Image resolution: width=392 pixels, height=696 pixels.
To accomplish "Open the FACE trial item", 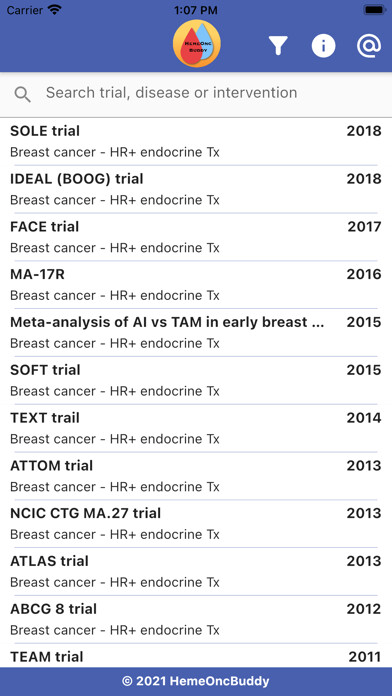I will (196, 237).
